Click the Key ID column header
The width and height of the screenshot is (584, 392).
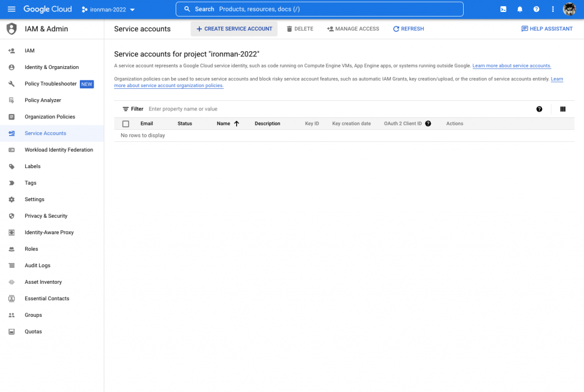pos(312,124)
